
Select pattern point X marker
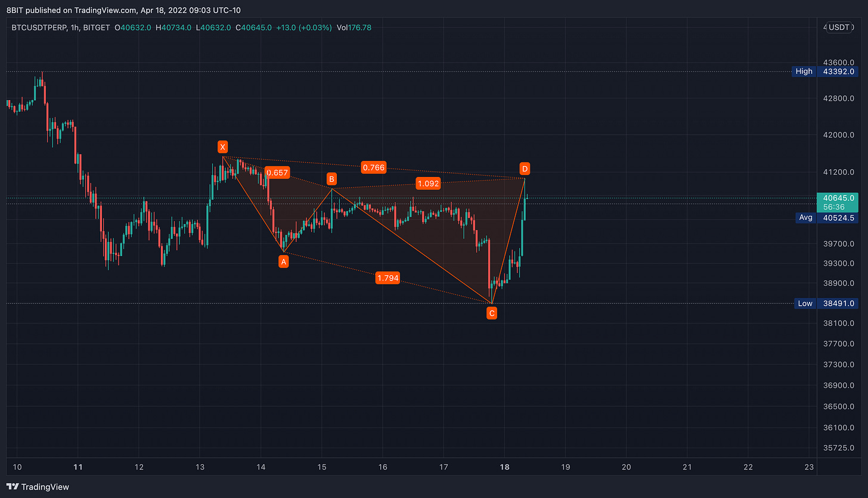[x=222, y=147]
